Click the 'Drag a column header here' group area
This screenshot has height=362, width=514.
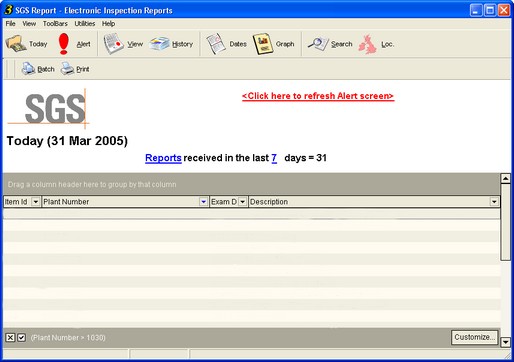[x=252, y=184]
